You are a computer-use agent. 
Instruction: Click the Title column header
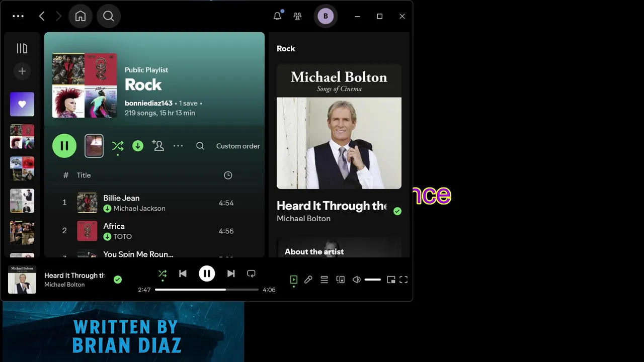tap(84, 175)
